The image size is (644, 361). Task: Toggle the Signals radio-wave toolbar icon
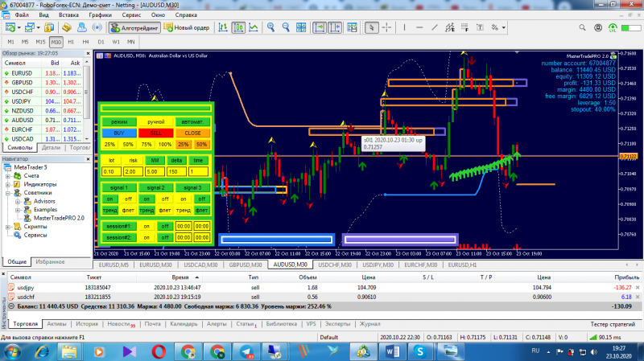tap(97, 27)
